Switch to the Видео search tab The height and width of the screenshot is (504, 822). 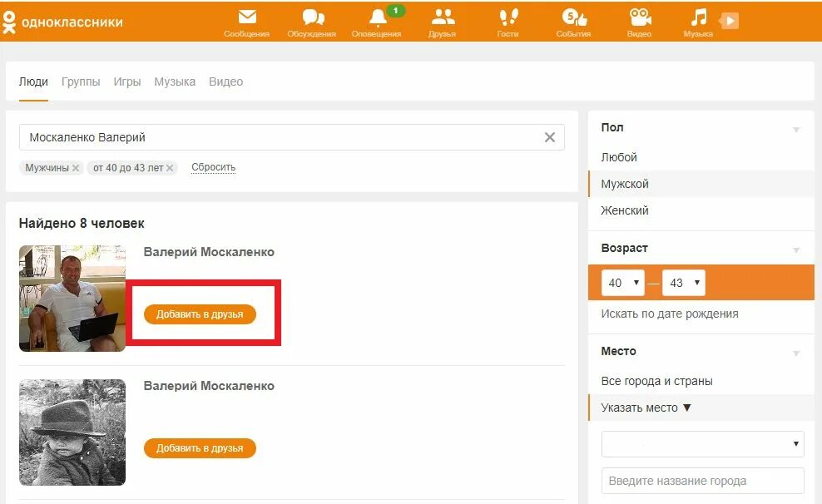(x=226, y=82)
